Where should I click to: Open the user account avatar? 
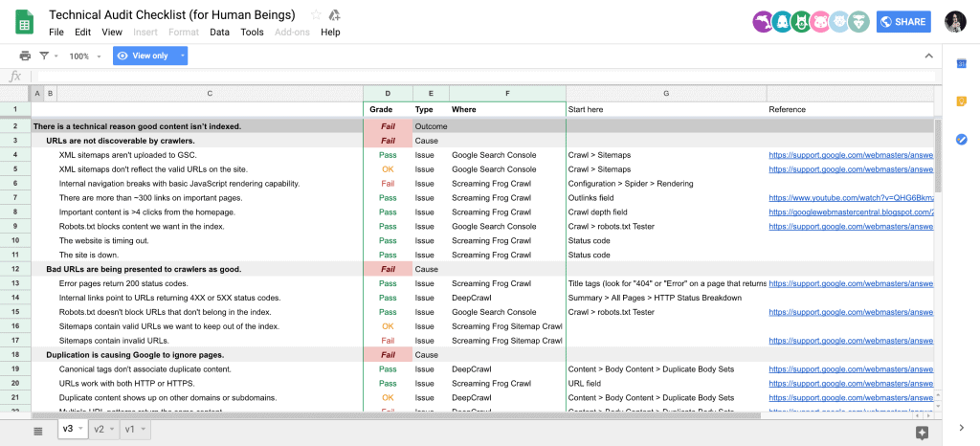(955, 22)
